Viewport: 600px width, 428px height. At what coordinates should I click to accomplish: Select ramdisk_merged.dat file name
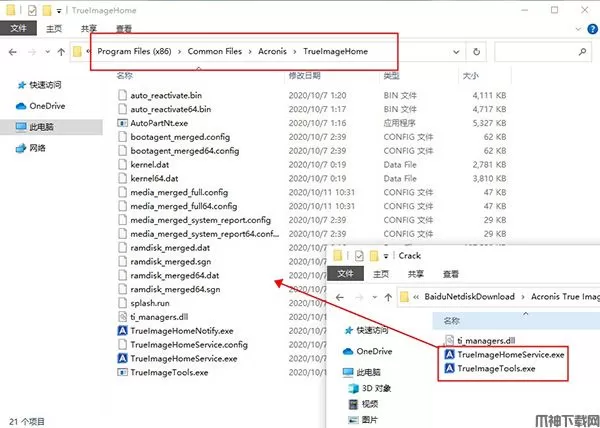tap(170, 248)
